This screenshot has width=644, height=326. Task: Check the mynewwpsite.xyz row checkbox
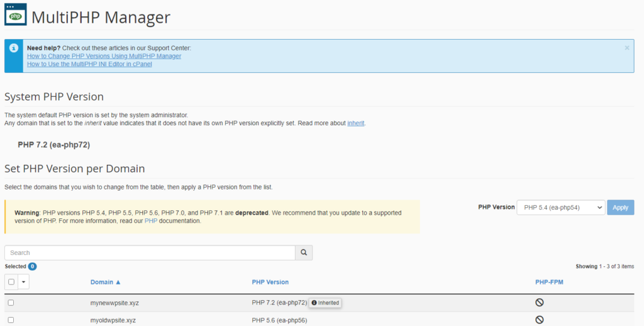pos(11,303)
